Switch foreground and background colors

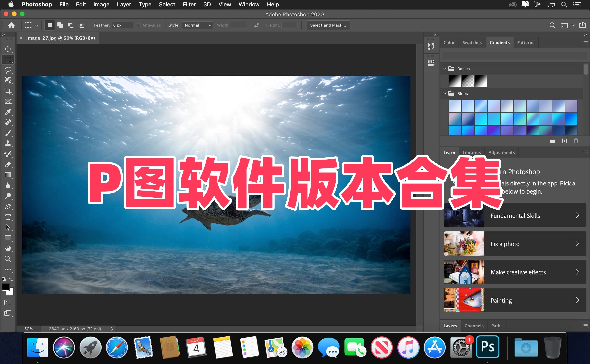(x=11, y=279)
